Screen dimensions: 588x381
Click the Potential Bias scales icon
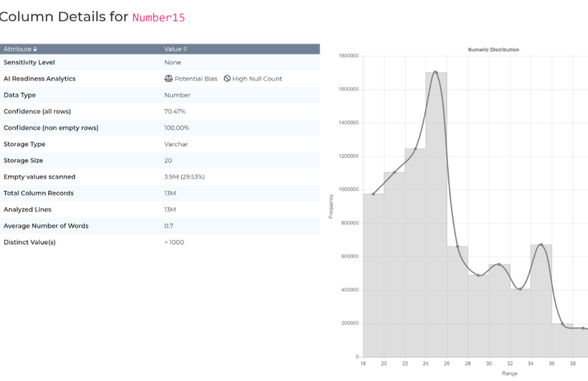click(x=168, y=78)
